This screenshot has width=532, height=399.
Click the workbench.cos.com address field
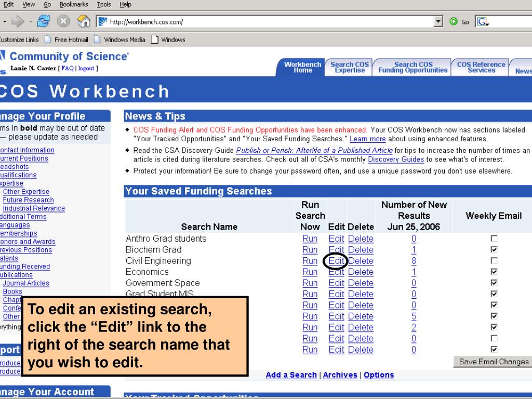click(271, 22)
